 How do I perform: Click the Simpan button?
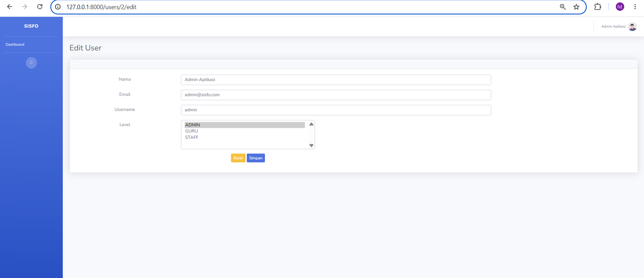click(x=256, y=158)
